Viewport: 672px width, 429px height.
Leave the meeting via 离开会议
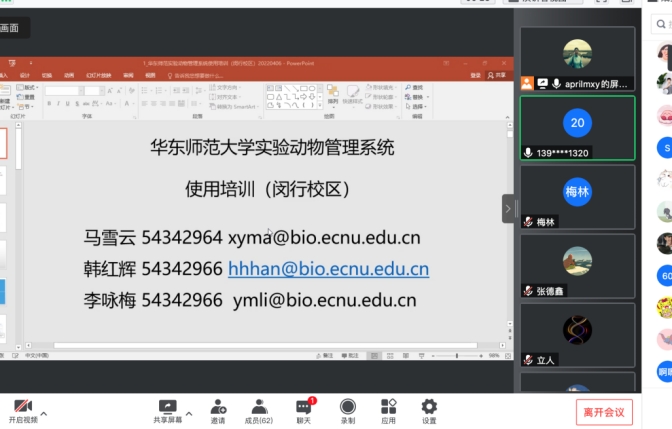coord(604,412)
